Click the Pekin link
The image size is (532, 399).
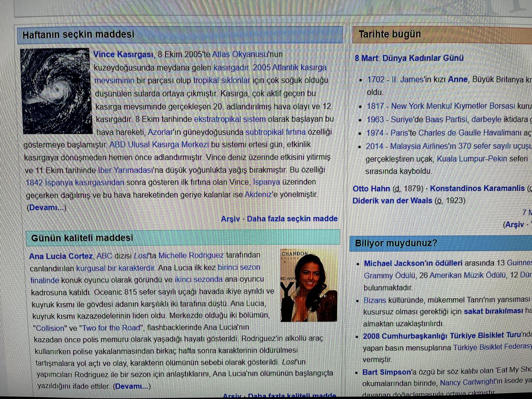pos(498,159)
